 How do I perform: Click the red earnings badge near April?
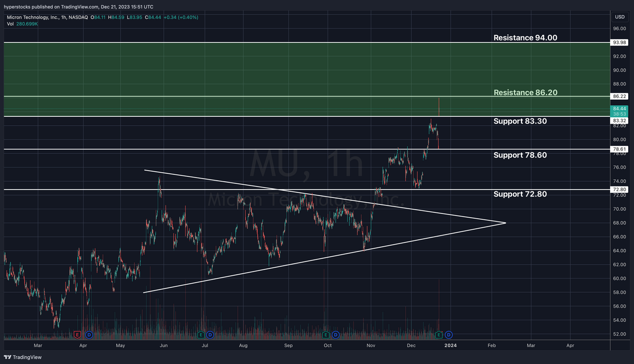77,334
